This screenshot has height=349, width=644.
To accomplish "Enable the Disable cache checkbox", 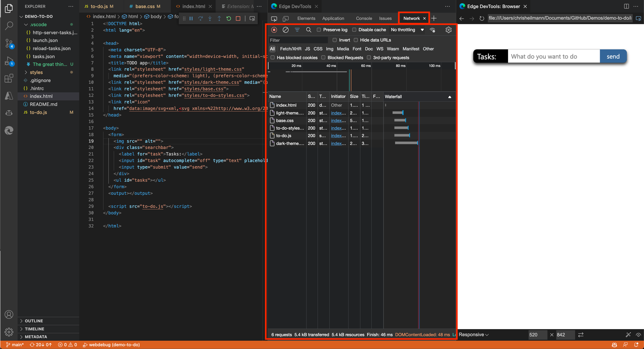I will 354,30.
